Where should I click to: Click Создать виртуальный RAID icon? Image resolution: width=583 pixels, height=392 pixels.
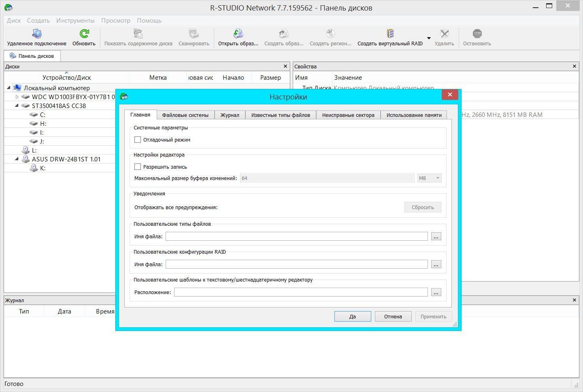390,34
